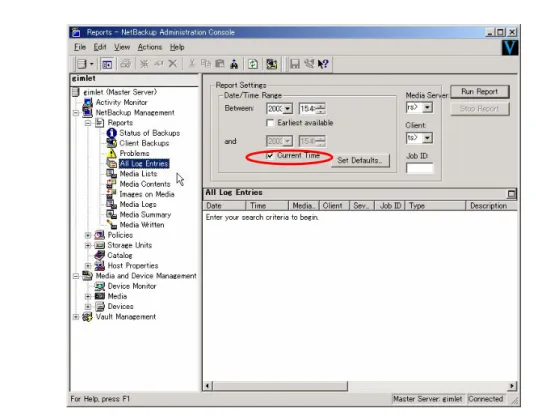Click the Job ID input field
Screen dimensions: 536x417
[419, 168]
